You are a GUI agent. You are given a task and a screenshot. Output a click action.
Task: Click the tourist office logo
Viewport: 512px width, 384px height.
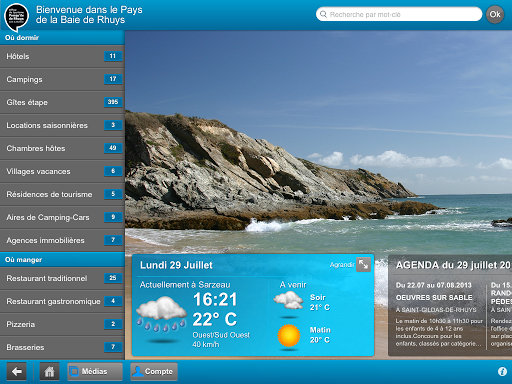16,16
